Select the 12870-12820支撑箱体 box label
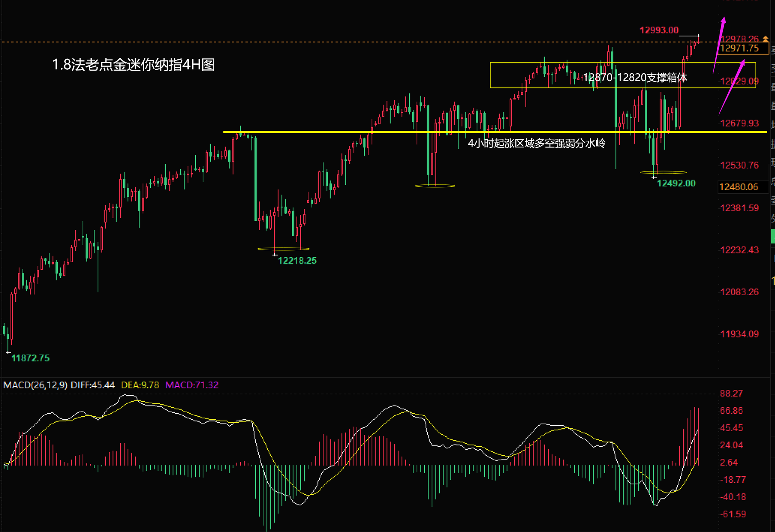The height and width of the screenshot is (532, 775). (635, 77)
